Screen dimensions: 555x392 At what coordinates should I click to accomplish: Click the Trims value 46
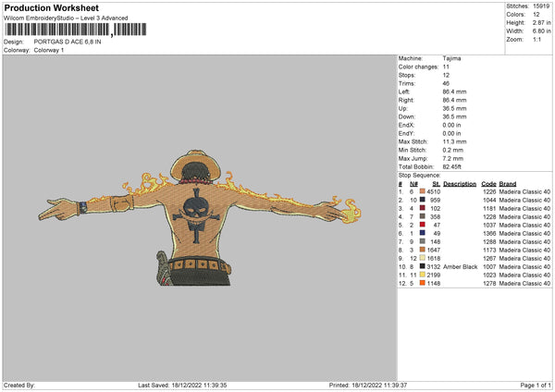[x=446, y=83]
